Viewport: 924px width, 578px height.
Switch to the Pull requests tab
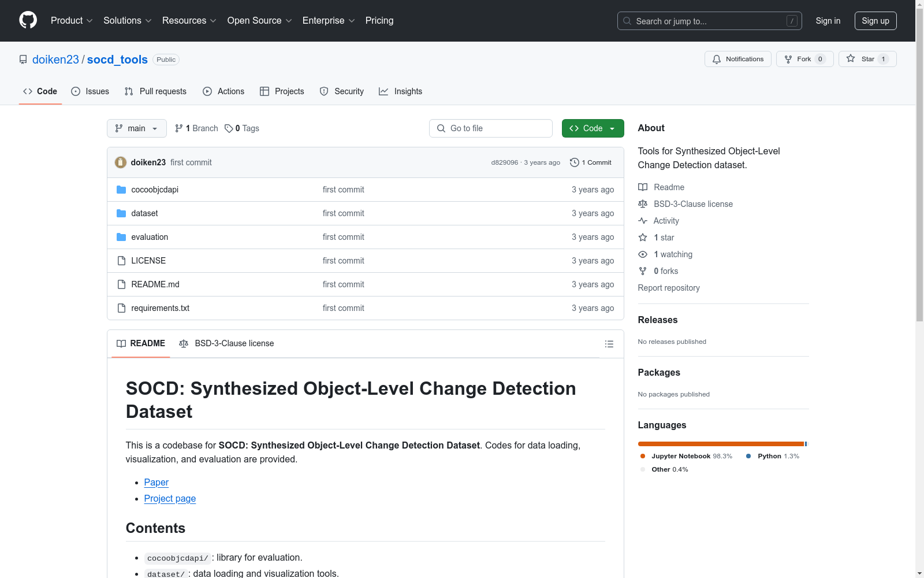155,91
